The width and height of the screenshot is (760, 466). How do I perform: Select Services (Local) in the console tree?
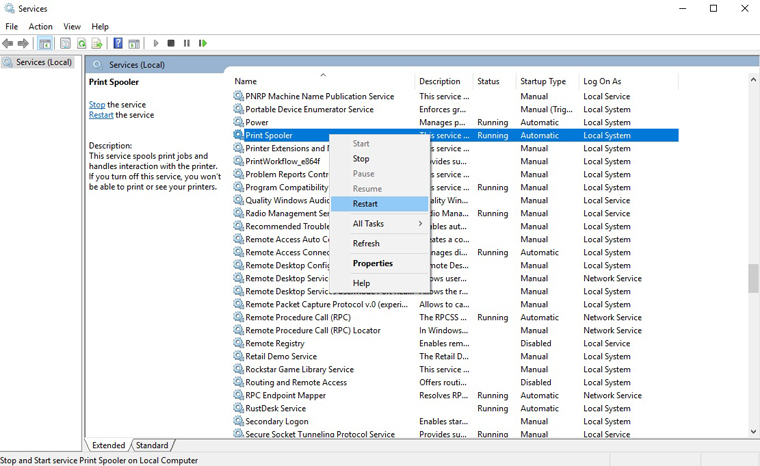pyautogui.click(x=38, y=62)
